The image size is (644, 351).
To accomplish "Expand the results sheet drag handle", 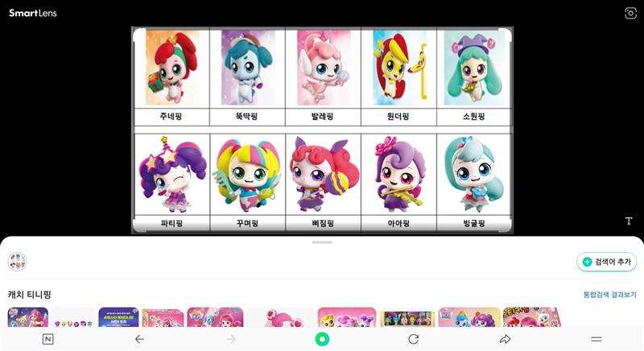I will click(322, 242).
